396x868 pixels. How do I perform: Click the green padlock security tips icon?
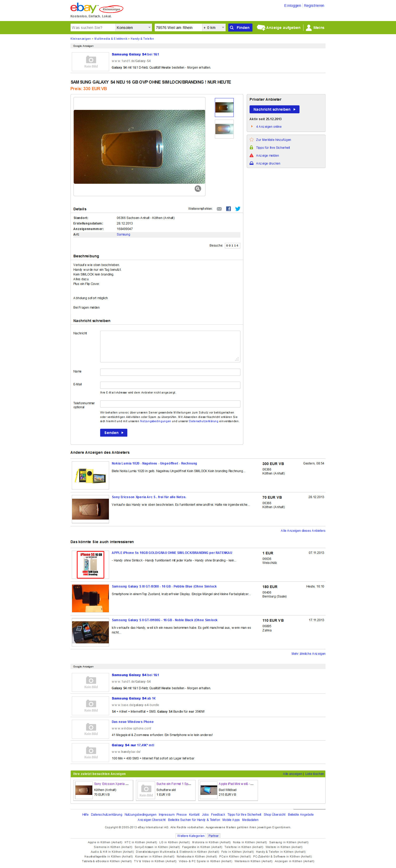point(251,147)
